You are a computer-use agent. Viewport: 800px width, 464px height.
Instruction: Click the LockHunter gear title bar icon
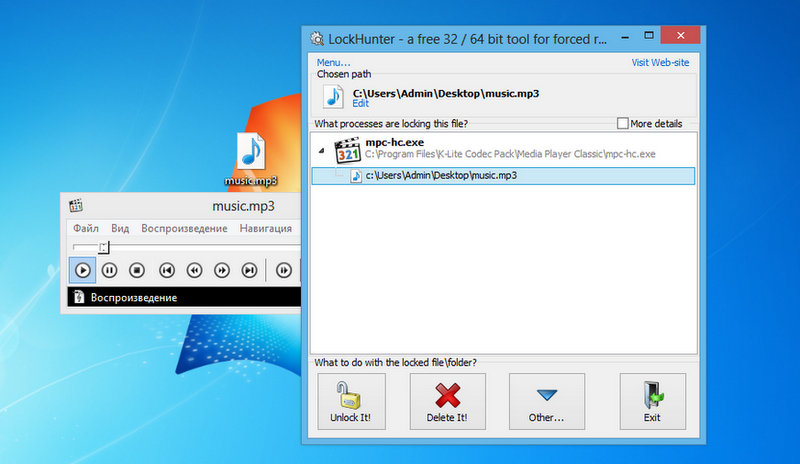point(317,39)
